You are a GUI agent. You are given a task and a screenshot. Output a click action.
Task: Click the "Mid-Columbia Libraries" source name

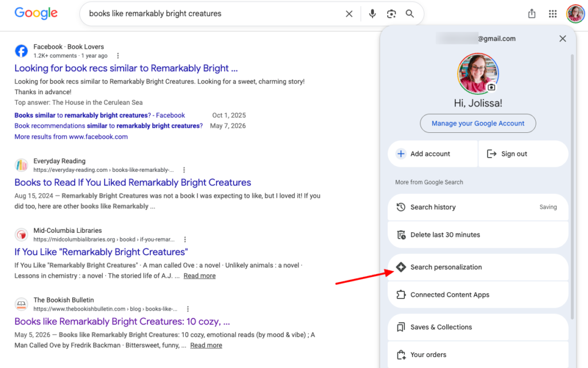point(68,230)
